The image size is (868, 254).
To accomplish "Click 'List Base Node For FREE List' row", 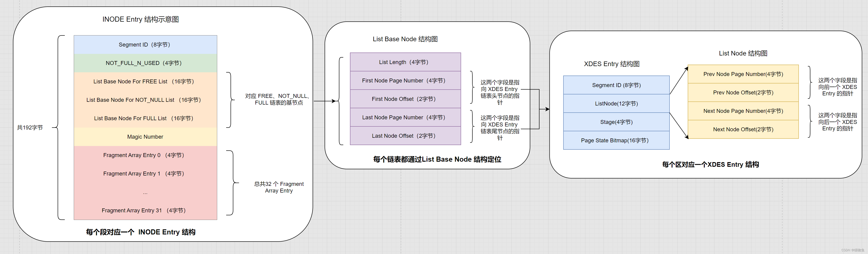I will point(145,82).
